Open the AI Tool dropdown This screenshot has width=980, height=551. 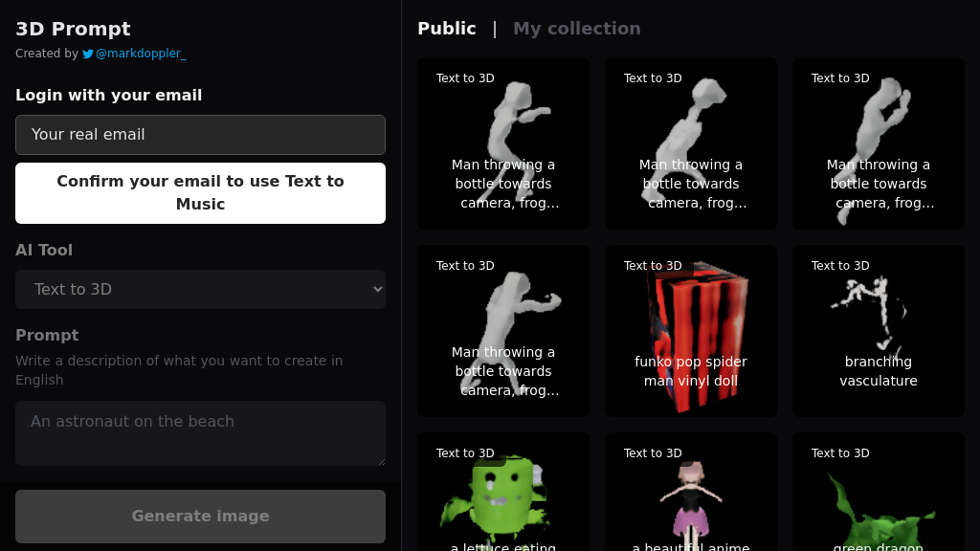point(200,289)
